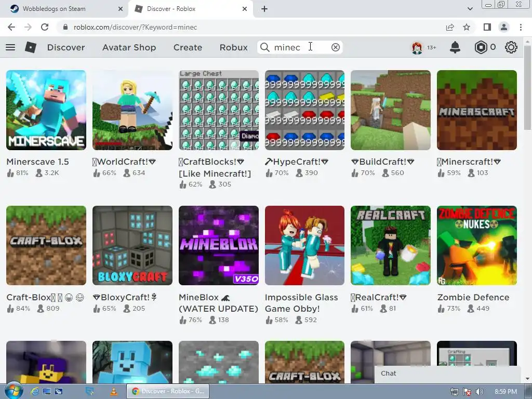Clear the search field with the X icon
This screenshot has height=399, width=532.
tap(335, 47)
